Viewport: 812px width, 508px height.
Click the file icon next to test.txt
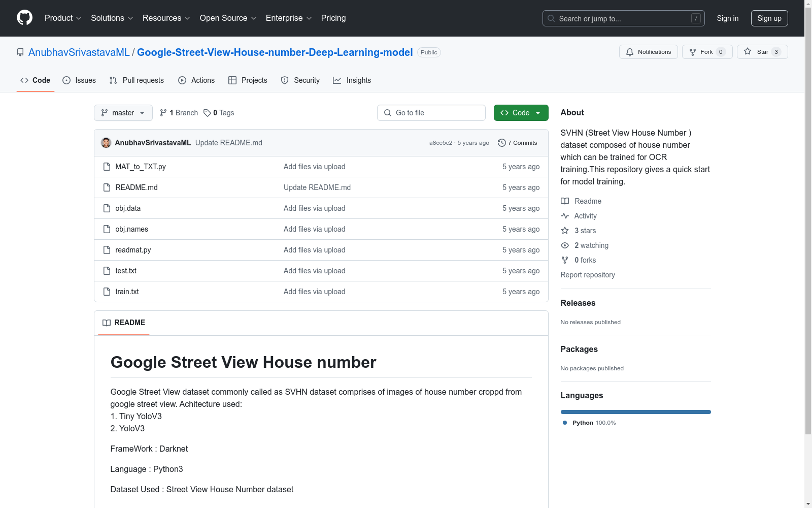coord(107,271)
